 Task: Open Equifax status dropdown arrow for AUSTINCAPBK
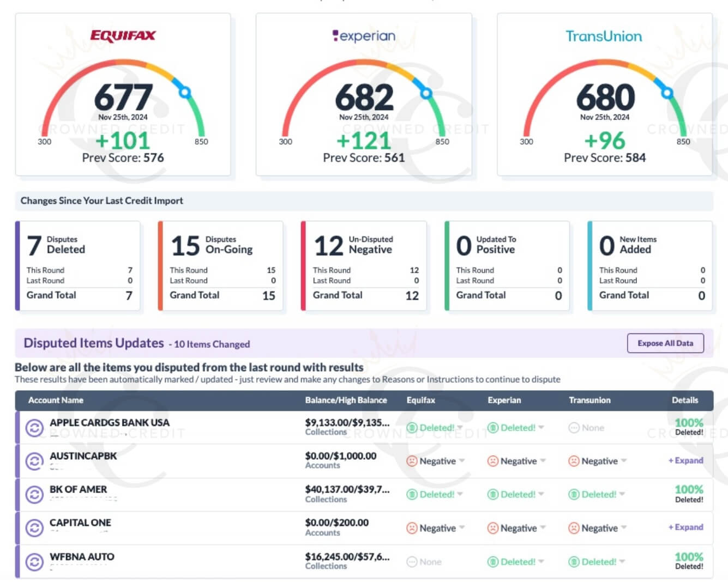click(462, 461)
